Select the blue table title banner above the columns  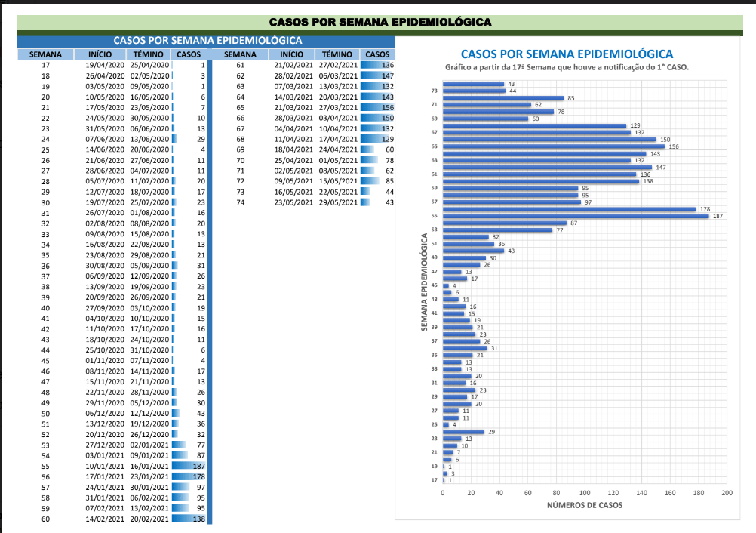coord(207,41)
